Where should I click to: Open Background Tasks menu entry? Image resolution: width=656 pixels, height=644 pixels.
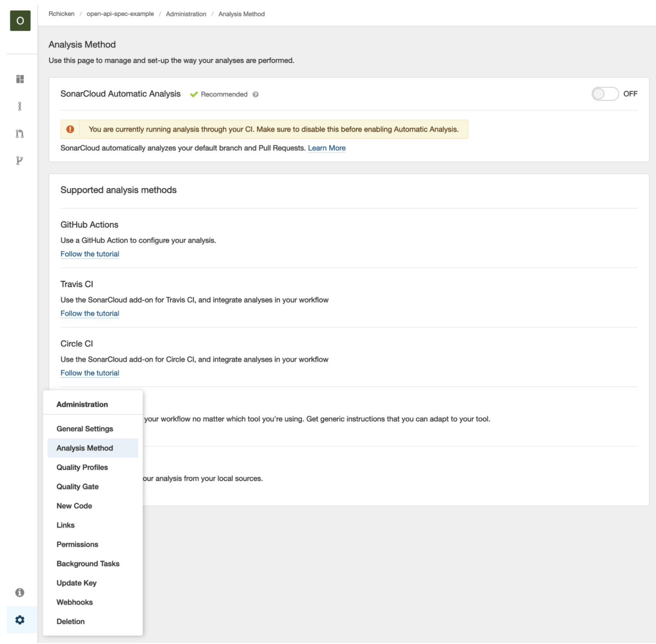[x=93, y=563]
